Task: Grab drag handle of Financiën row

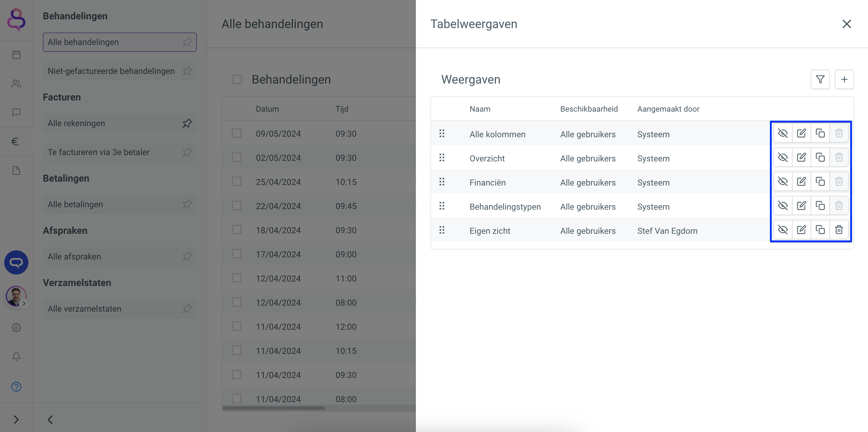Action: (442, 182)
